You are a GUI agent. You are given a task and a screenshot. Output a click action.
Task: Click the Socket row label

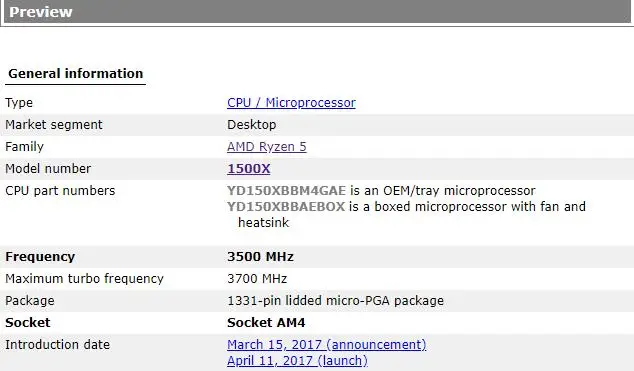[x=27, y=323]
